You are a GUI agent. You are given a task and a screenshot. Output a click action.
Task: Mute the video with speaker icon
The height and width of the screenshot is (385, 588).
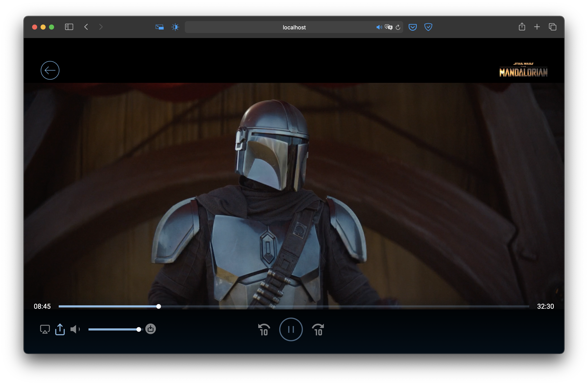pos(75,329)
